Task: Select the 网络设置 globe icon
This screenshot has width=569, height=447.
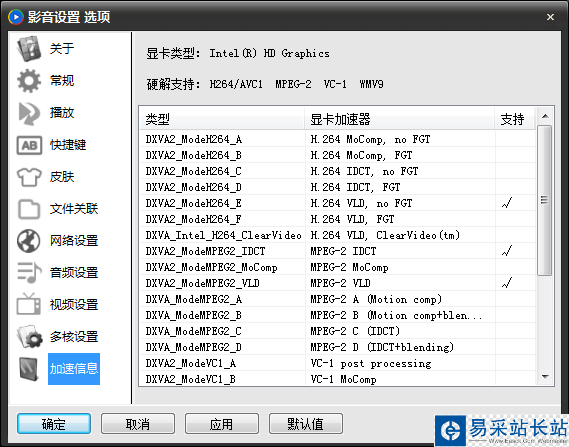Action: [29, 241]
